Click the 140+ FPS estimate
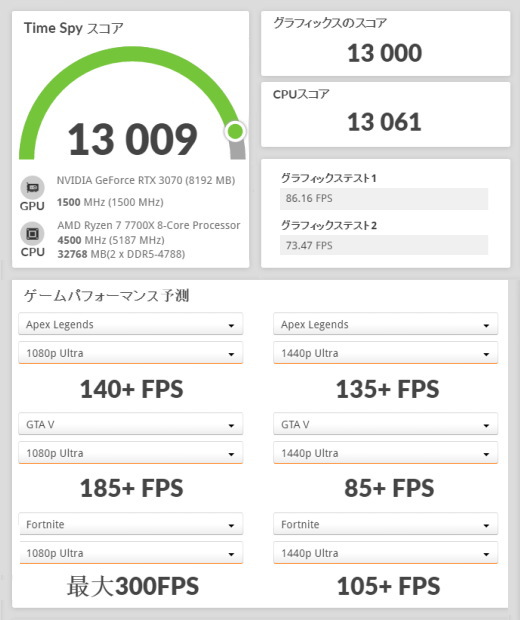 (131, 389)
